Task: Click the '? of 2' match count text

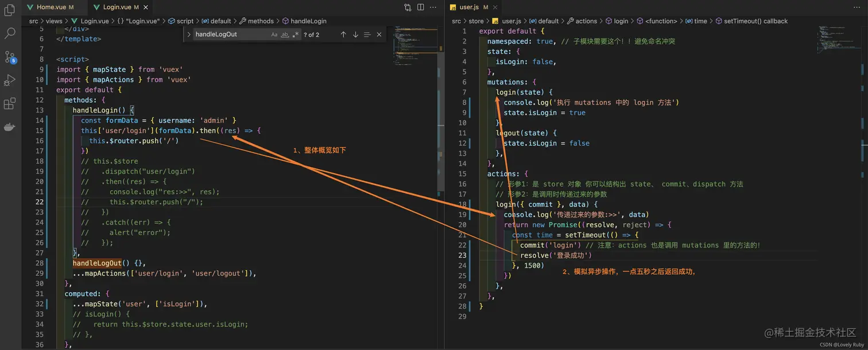Action: point(312,34)
